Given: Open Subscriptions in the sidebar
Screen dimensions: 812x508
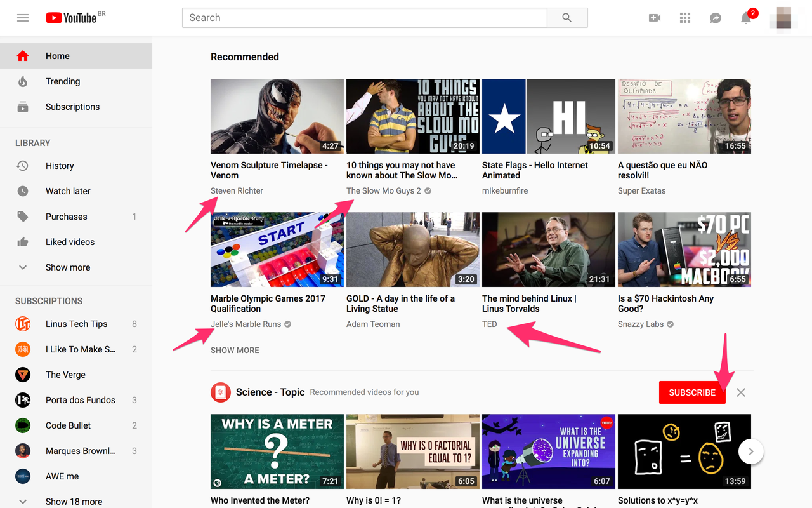Looking at the screenshot, I should pos(76,107).
